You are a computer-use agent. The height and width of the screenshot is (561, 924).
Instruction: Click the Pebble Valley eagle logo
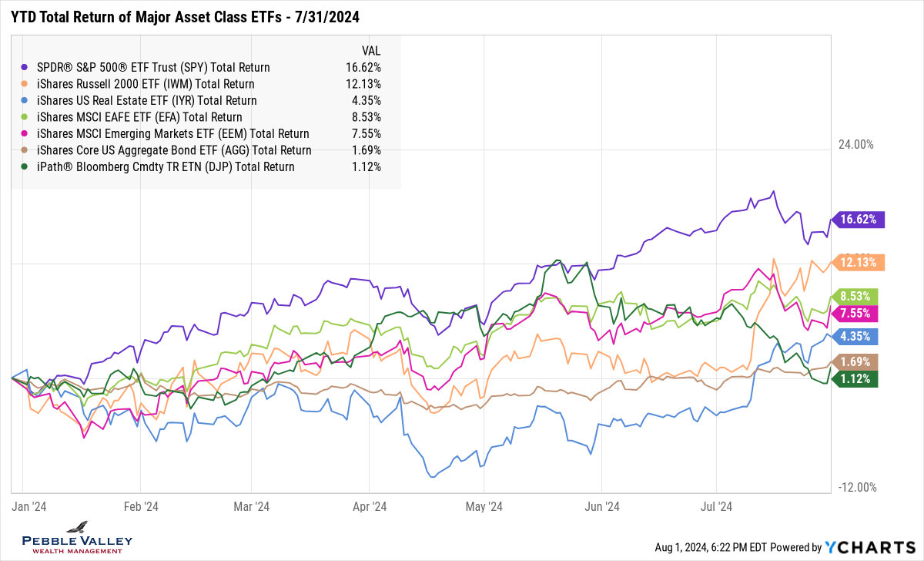tap(77, 528)
